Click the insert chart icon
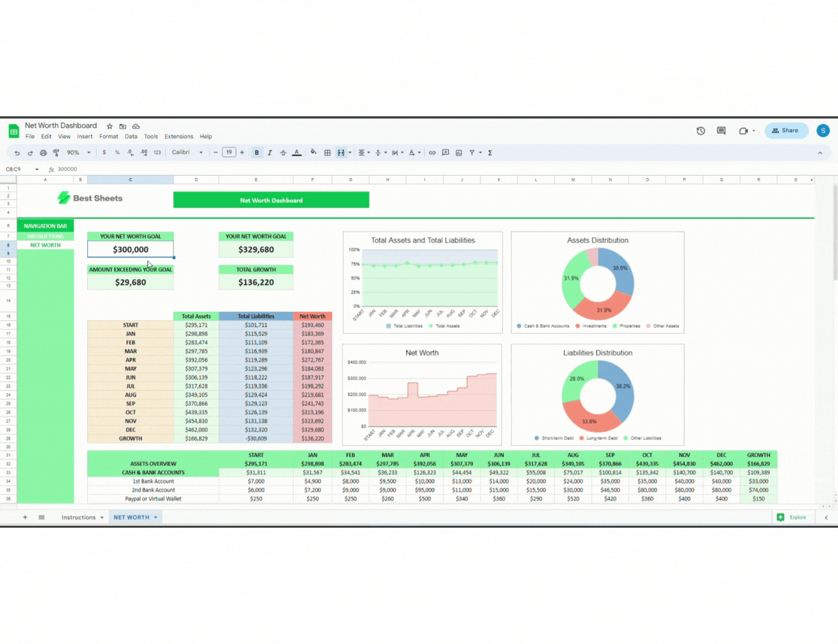 click(459, 153)
